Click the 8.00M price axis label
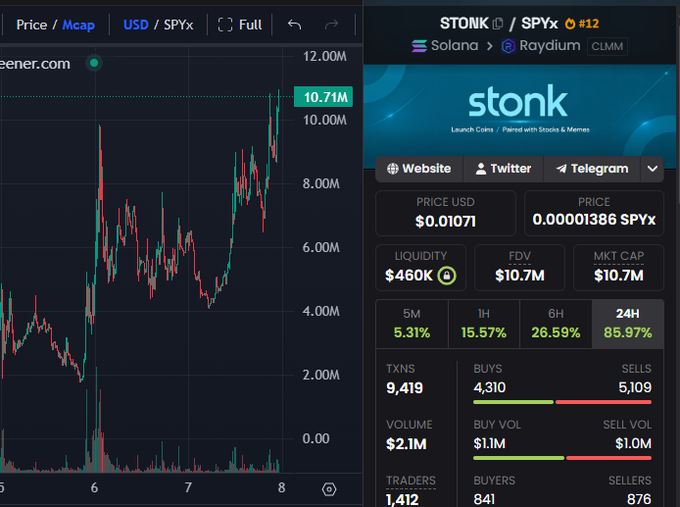 (x=321, y=184)
